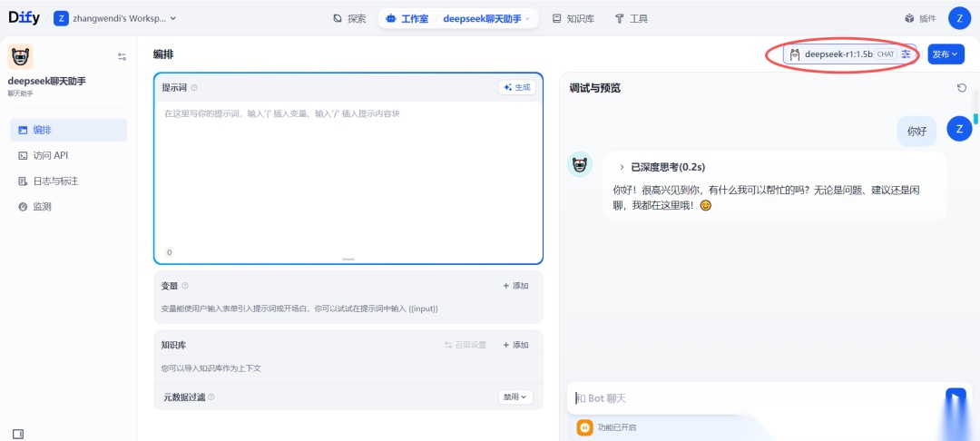Screen dimensions: 980x441
Task: Open app settings sliders icon in sidebar
Action: 122,57
